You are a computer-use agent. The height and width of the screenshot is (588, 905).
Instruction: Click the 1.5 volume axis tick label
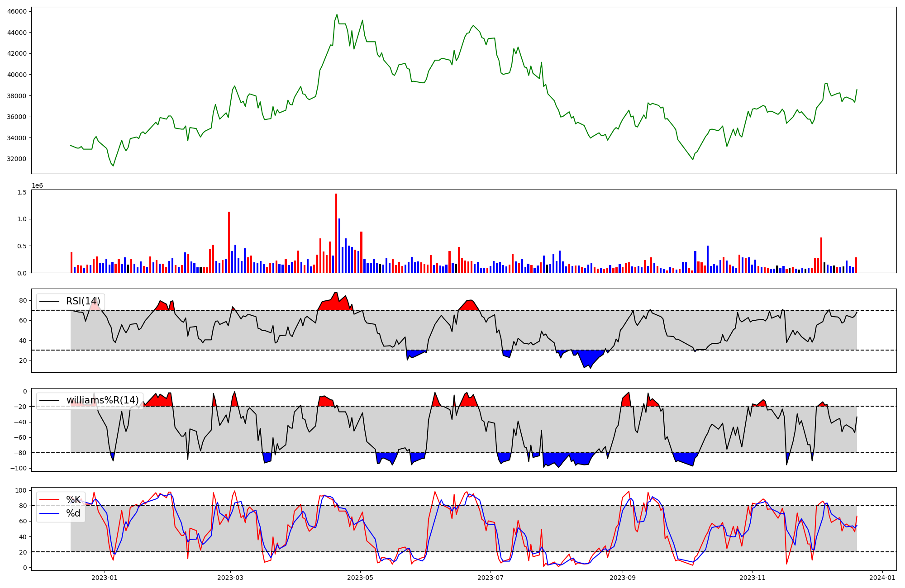point(22,192)
